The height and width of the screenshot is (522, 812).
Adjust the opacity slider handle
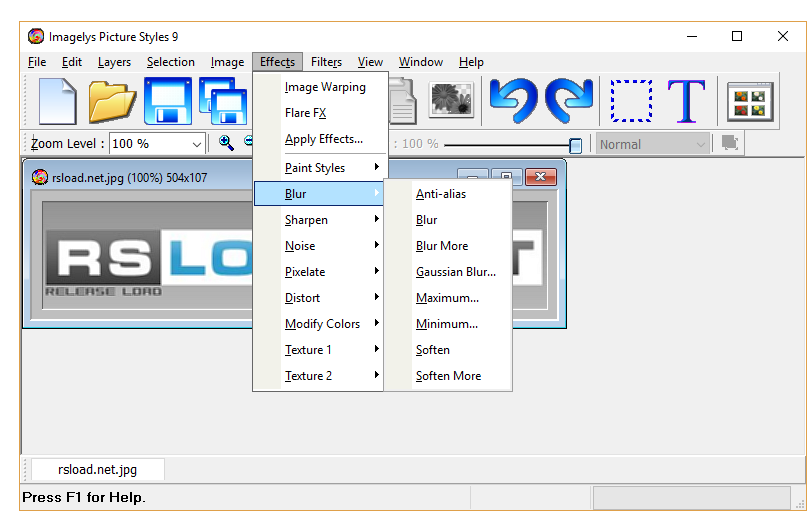(x=575, y=146)
